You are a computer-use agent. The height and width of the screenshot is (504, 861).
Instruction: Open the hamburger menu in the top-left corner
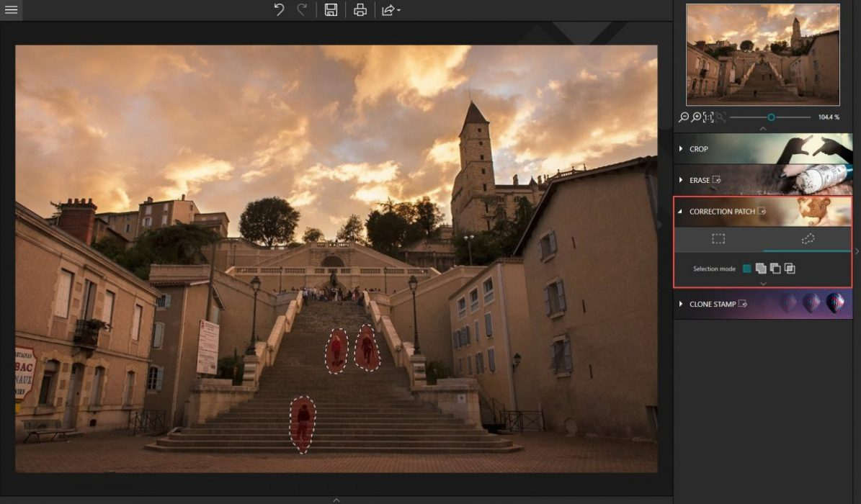(10, 9)
